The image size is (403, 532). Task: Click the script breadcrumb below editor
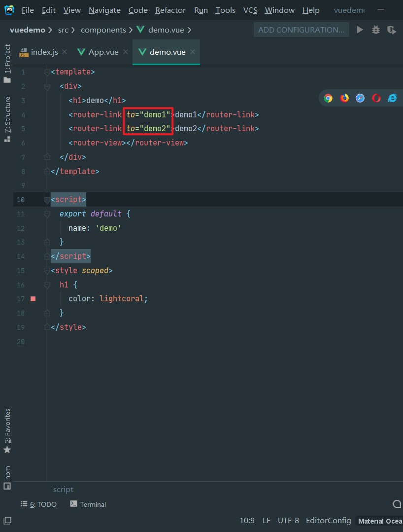(x=63, y=489)
